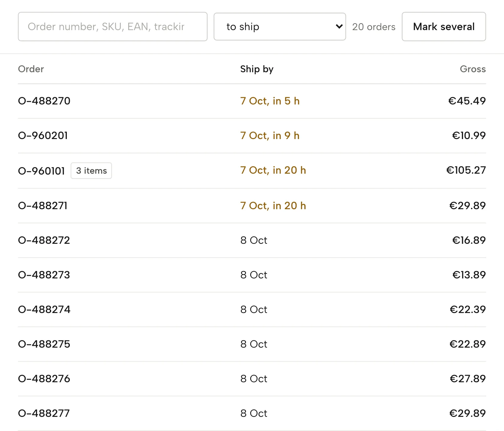
Task: Click the Gross column header
Action: 473,69
